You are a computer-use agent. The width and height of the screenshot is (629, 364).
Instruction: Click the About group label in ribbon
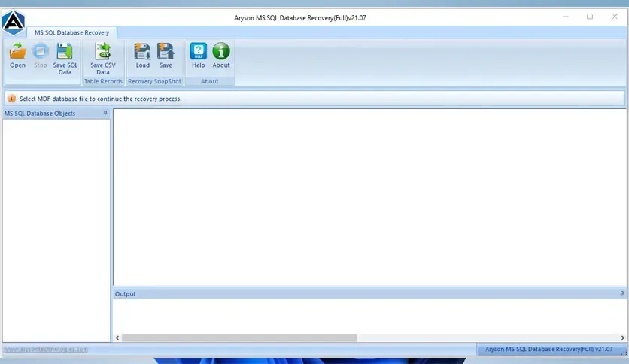click(210, 81)
